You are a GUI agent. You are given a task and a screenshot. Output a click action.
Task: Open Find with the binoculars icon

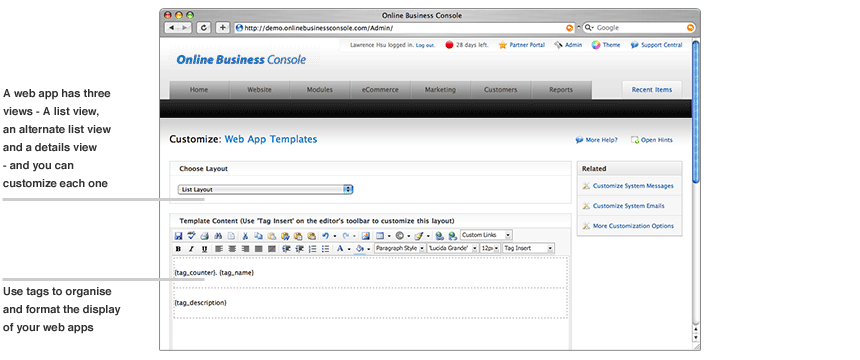218,236
